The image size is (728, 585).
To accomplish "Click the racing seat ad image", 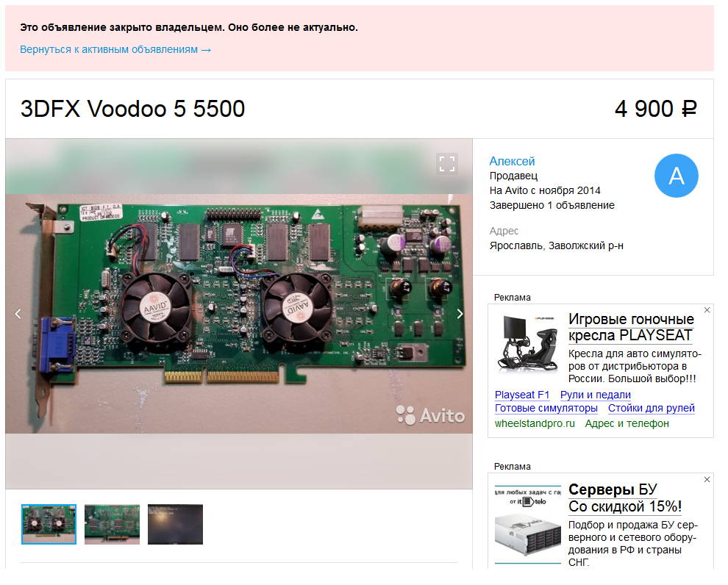I will (529, 344).
